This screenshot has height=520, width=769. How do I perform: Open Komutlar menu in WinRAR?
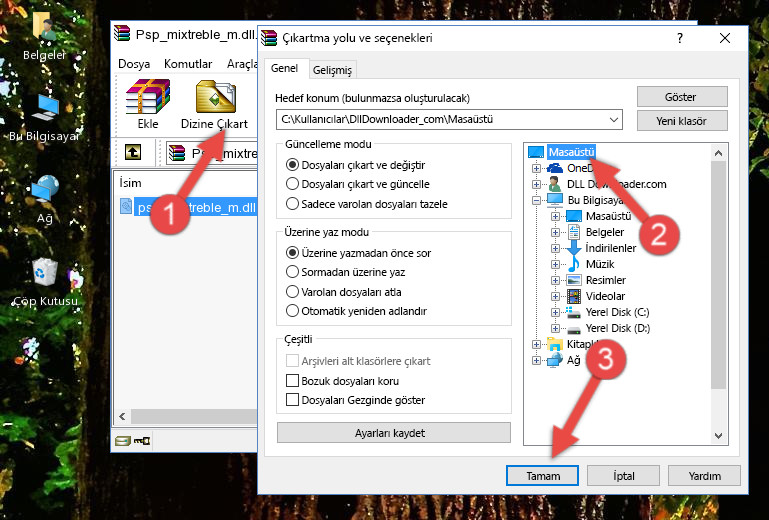click(188, 64)
